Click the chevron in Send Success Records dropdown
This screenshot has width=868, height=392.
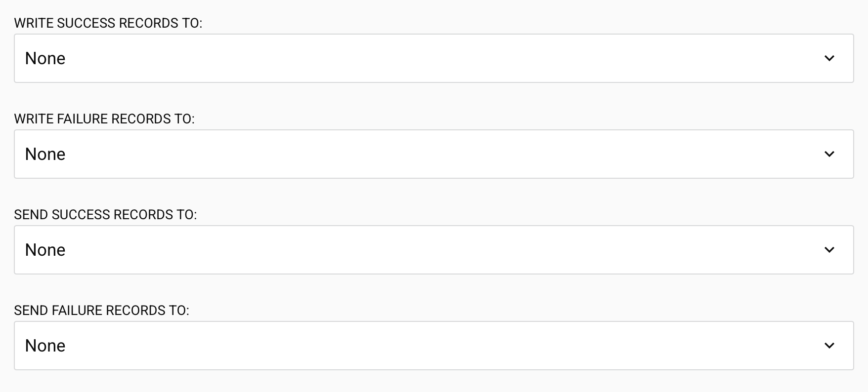829,250
